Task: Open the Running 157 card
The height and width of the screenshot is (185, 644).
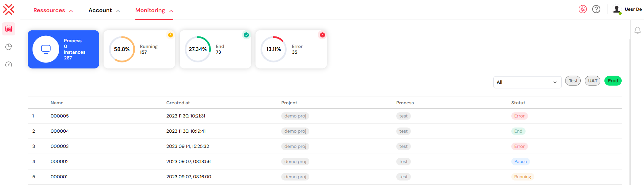Action: click(x=139, y=49)
